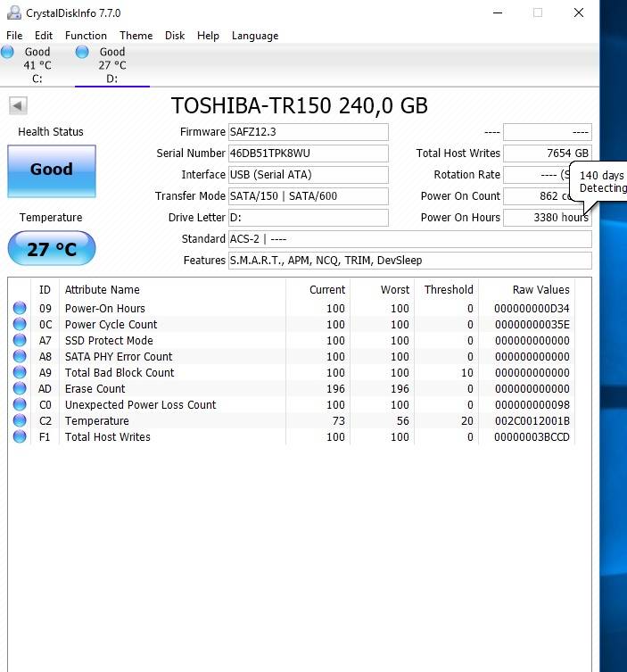This screenshot has width=627, height=672.
Task: Click the Temperature attribute status orb
Action: (x=20, y=421)
